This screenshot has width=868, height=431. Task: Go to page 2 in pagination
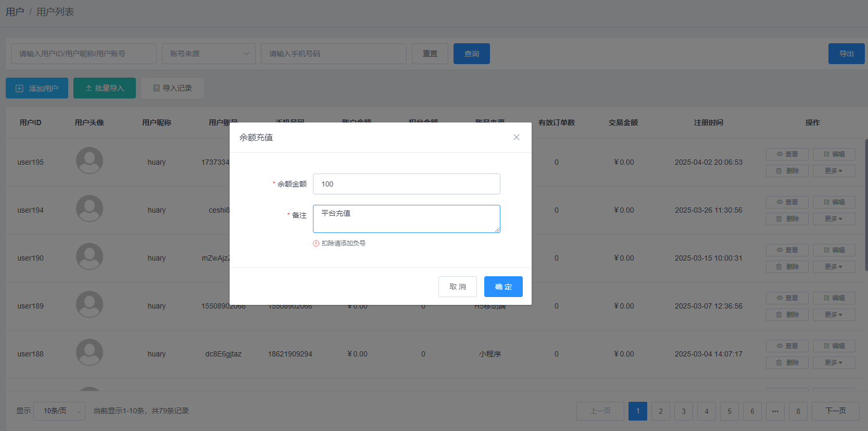[x=661, y=411]
